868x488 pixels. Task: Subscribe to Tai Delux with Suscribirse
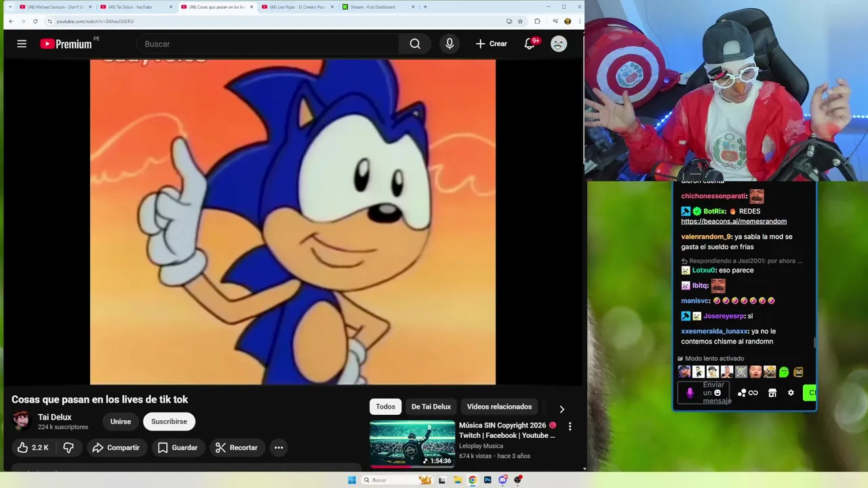(169, 421)
